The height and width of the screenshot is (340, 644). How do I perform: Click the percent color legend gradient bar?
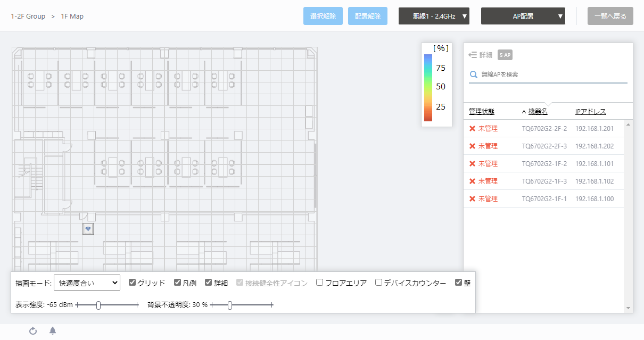pyautogui.click(x=428, y=88)
